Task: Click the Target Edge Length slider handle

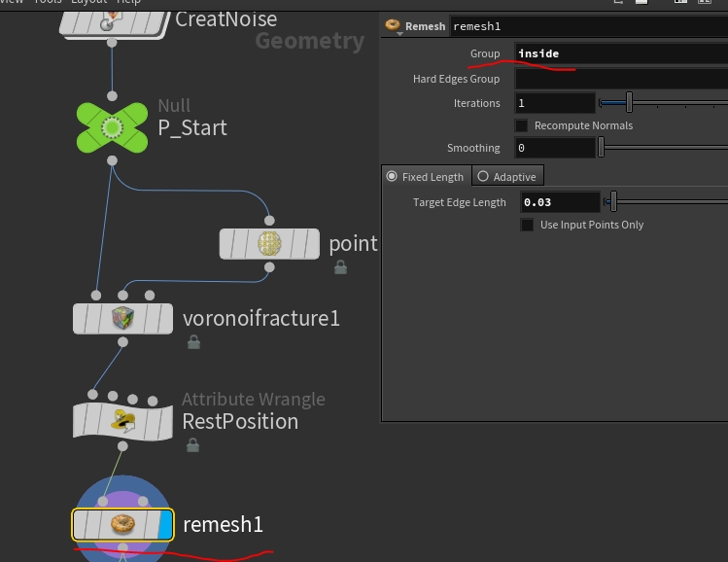Action: pyautogui.click(x=613, y=201)
